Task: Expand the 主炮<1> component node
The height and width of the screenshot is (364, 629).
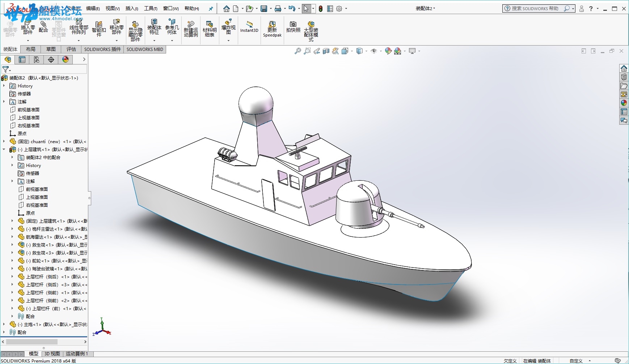Action: click(4, 324)
